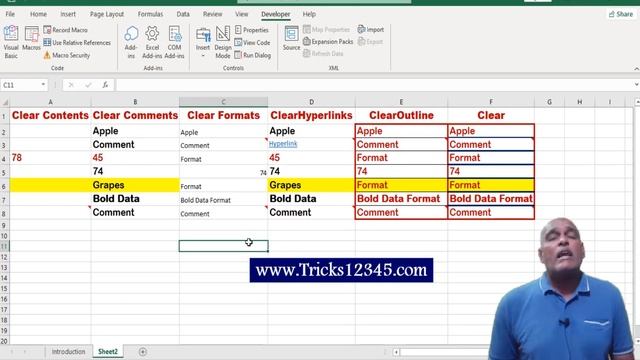Select the 'Clear Formats' header cell
Viewport: 640px width, 360px height.
223,116
